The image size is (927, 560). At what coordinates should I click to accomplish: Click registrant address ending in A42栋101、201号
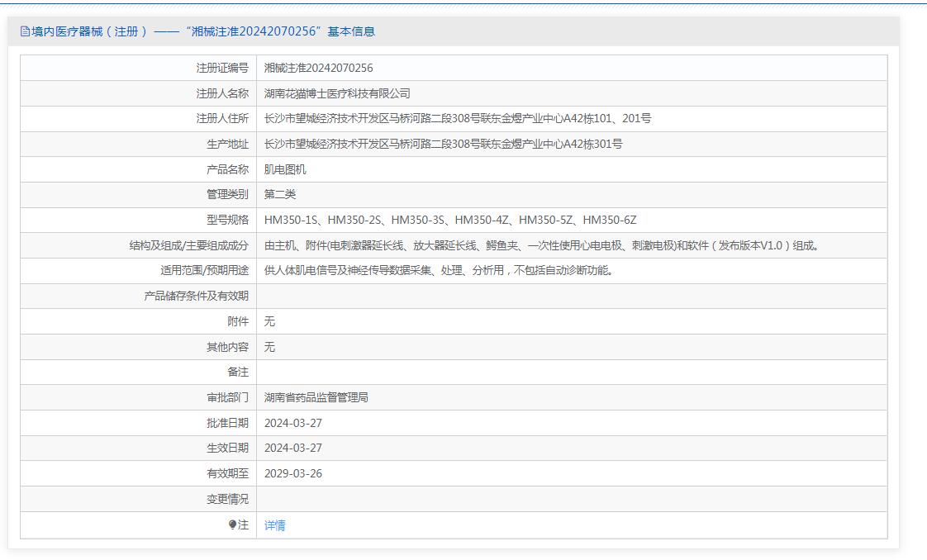click(457, 119)
